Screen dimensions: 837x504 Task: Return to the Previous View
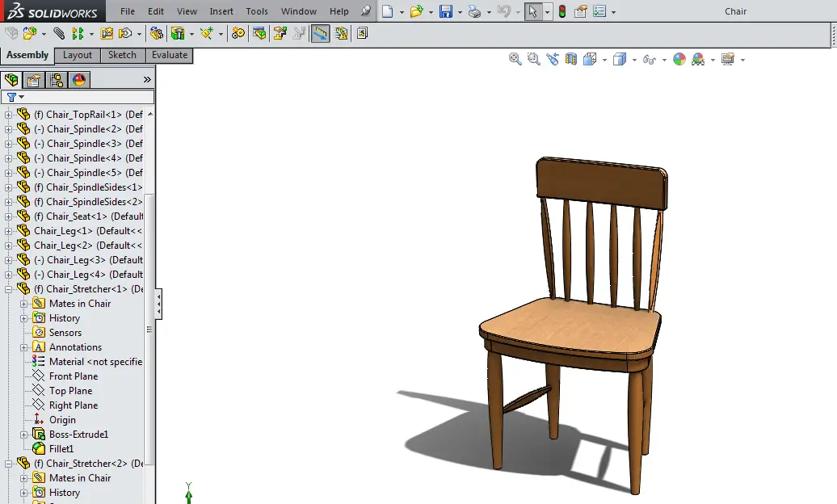pyautogui.click(x=553, y=59)
